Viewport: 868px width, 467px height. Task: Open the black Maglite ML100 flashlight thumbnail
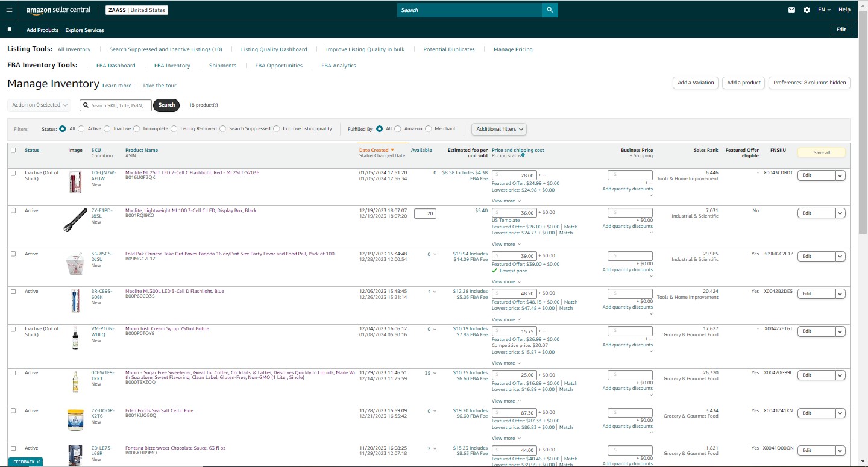pyautogui.click(x=75, y=220)
